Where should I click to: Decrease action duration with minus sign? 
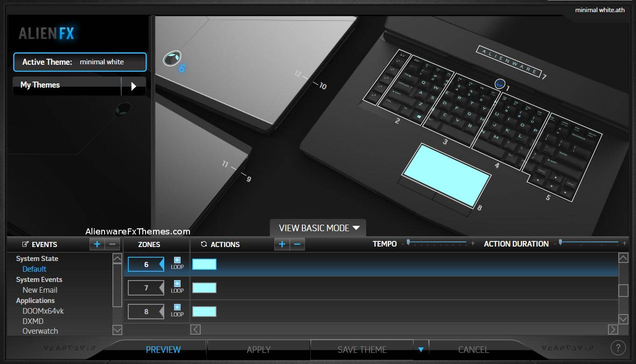[x=554, y=244]
